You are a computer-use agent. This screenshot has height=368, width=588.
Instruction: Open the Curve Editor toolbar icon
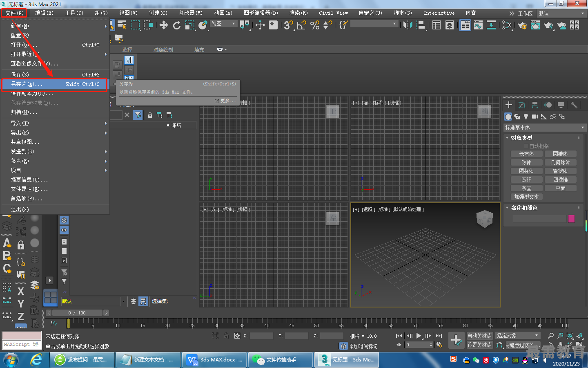[478, 25]
